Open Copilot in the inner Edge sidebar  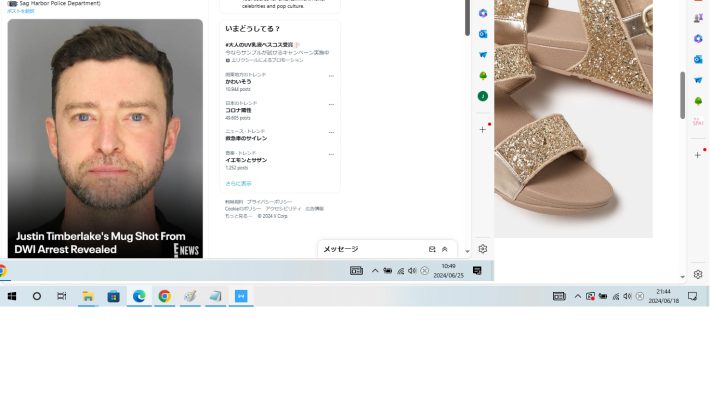[483, 13]
